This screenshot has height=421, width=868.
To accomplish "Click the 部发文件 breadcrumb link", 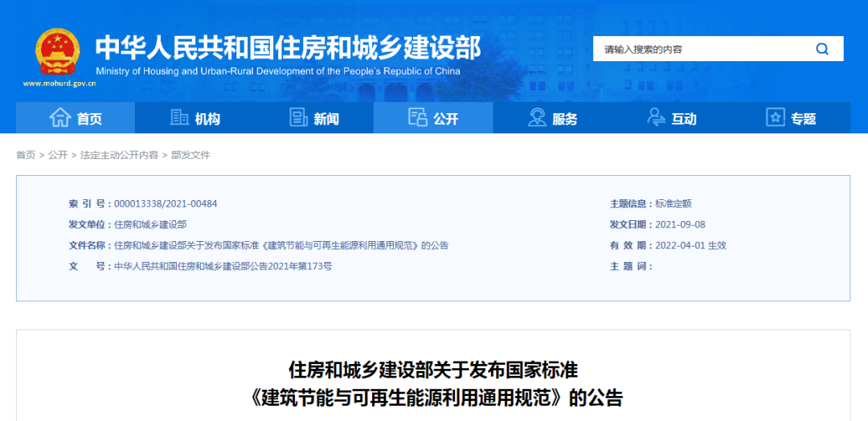I will pyautogui.click(x=190, y=155).
